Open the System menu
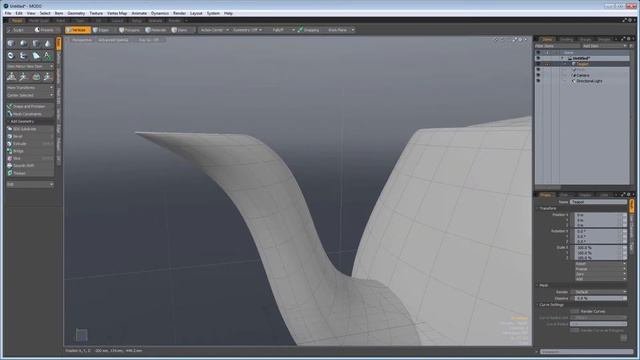The image size is (640, 360). (213, 13)
